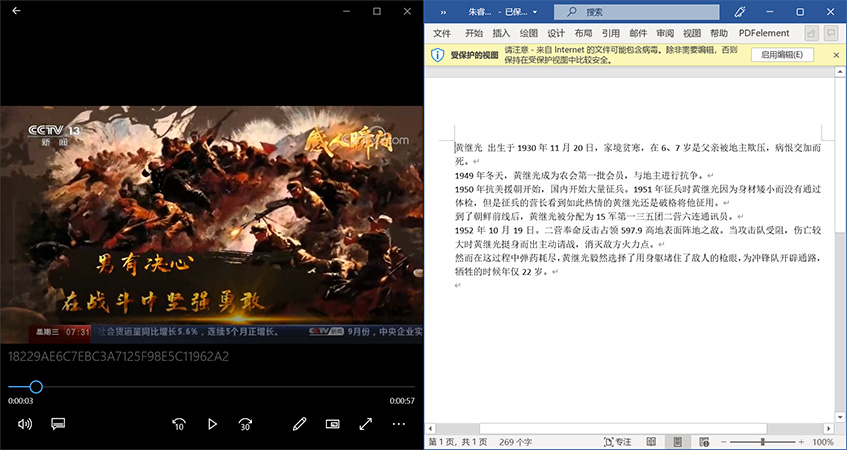The image size is (847, 450).
Task: Click the protected view shield icon
Action: pyautogui.click(x=438, y=55)
